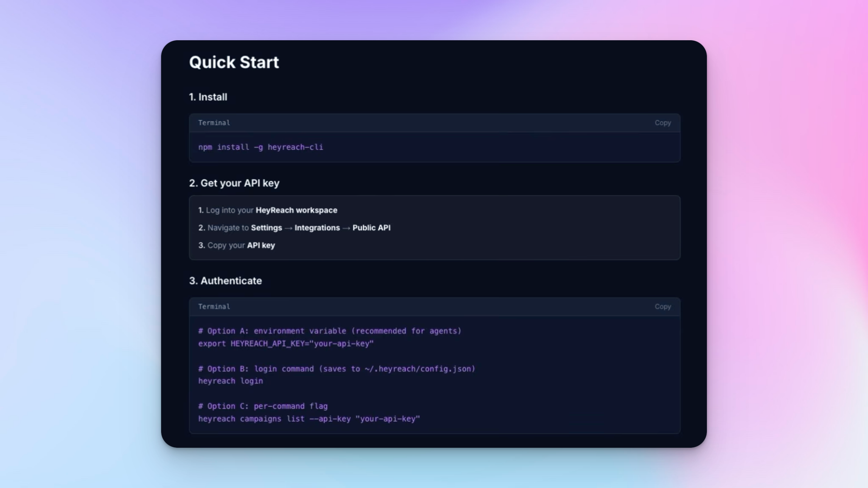
Task: Click 'API key' in step three
Action: (261, 246)
